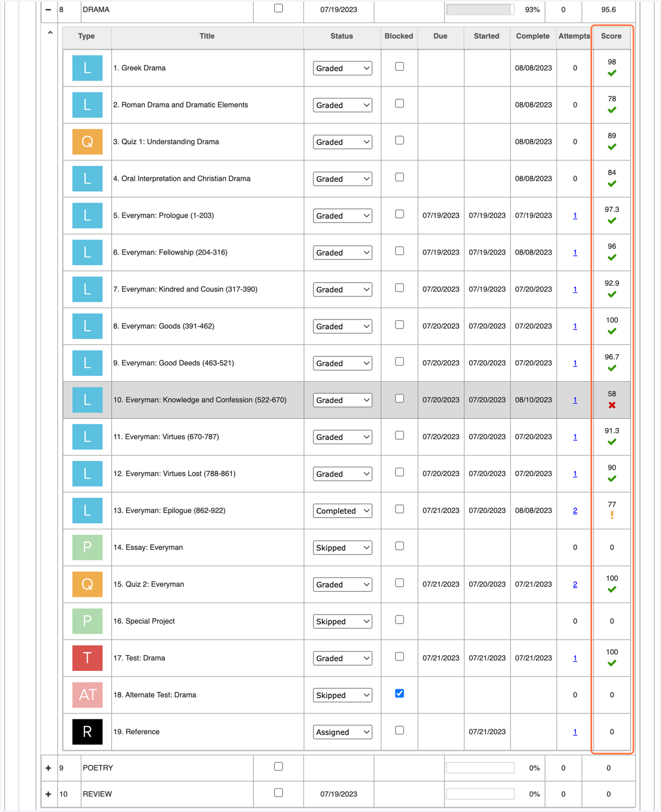Open the Status dropdown for Test: Drama
Viewport: 661px width, 812px height.
point(343,659)
